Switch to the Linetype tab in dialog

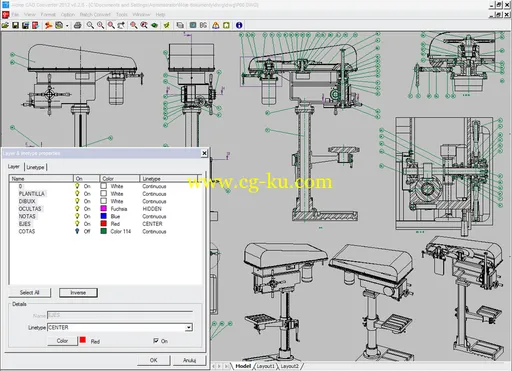[35, 167]
